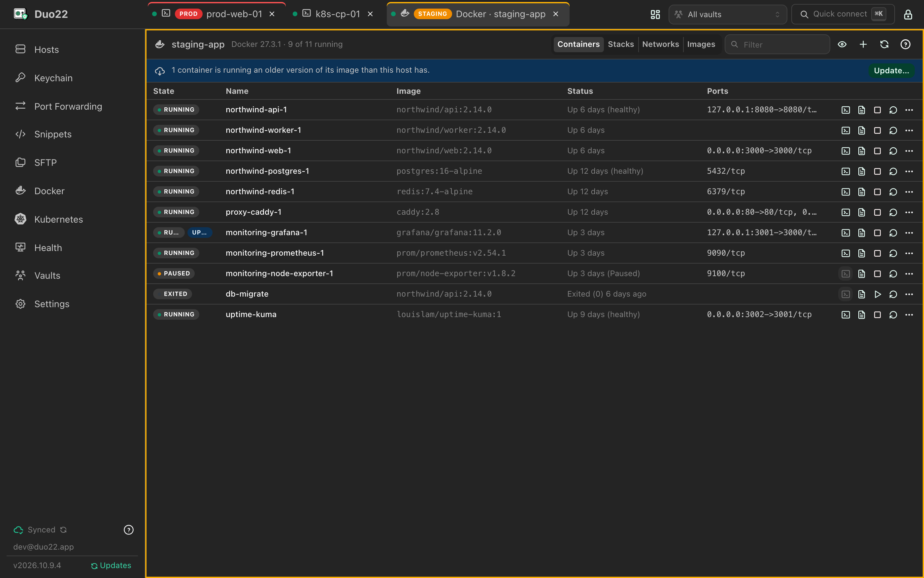The width and height of the screenshot is (924, 578).
Task: Open terminal for northwind-api-1 container
Action: pyautogui.click(x=846, y=110)
